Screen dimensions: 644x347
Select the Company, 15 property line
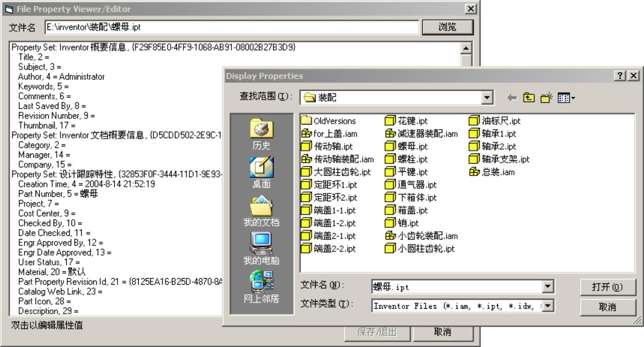click(x=45, y=164)
